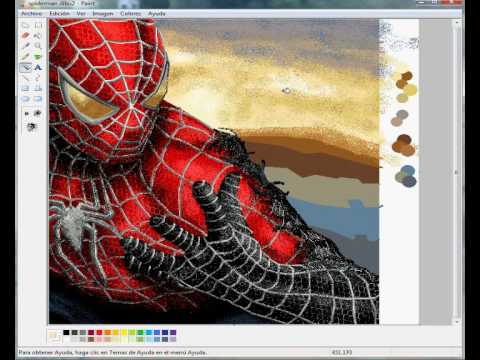This screenshot has width=480, height=360.
Task: Pick the brown swatch in bottom row
Action: (91, 339)
